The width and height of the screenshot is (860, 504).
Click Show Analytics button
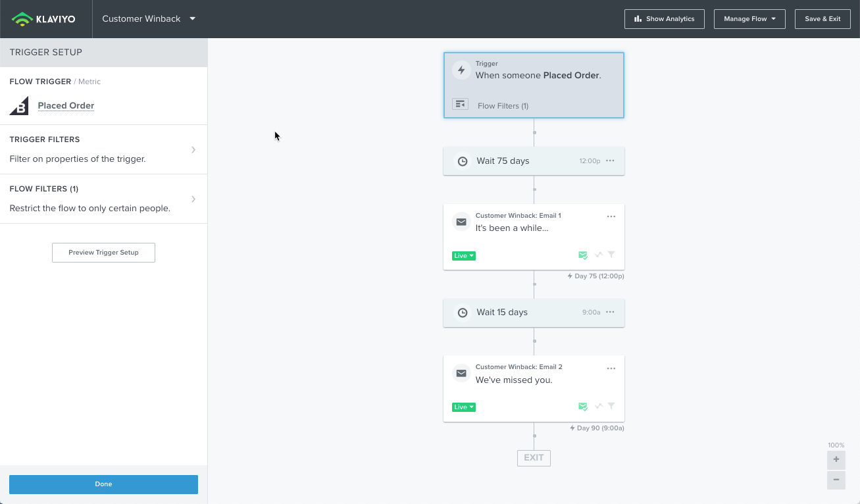pyautogui.click(x=664, y=19)
